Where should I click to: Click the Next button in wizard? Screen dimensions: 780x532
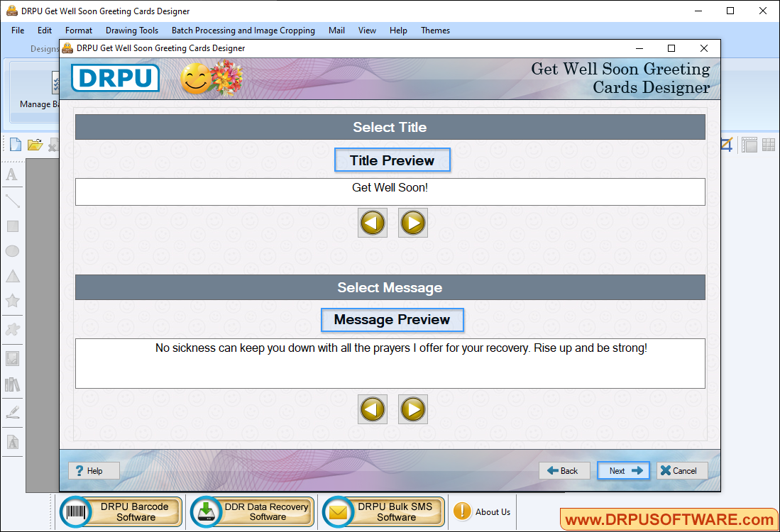(623, 470)
